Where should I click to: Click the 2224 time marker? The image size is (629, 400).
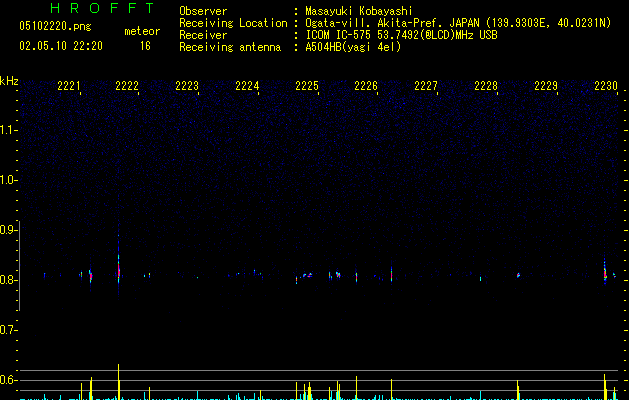[x=247, y=86]
